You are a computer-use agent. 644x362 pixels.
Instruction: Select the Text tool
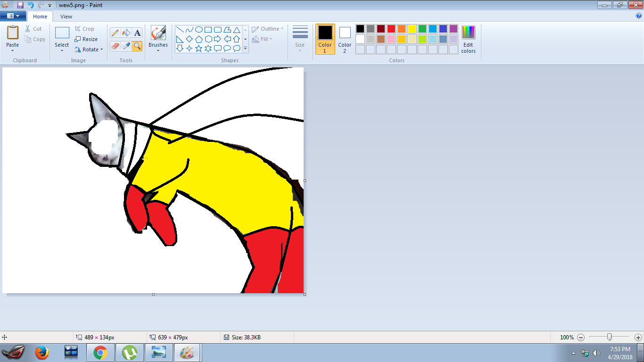pos(137,33)
